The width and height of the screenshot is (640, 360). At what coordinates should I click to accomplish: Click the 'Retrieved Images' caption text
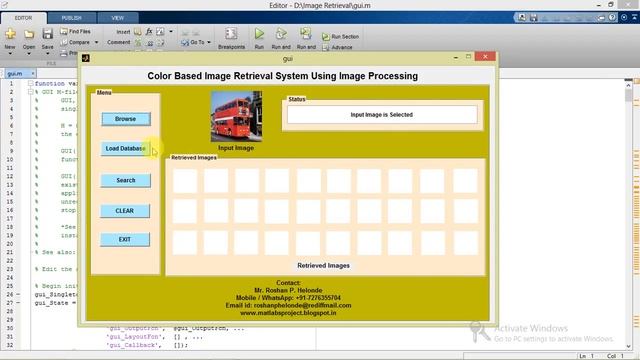click(x=323, y=265)
